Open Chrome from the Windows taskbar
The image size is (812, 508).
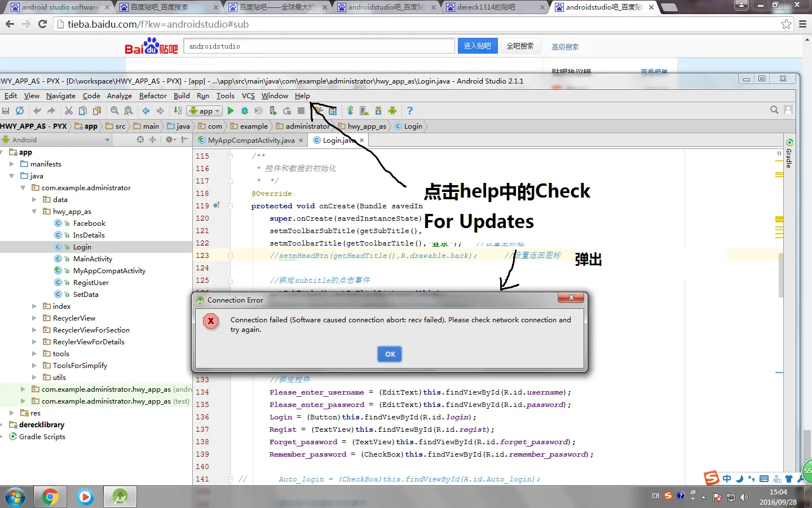(x=50, y=497)
